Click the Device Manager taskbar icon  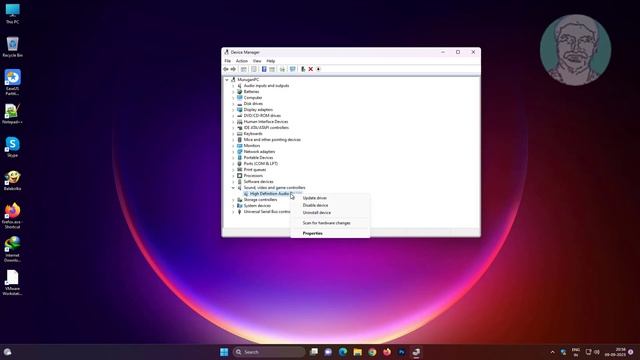pyautogui.click(x=416, y=352)
